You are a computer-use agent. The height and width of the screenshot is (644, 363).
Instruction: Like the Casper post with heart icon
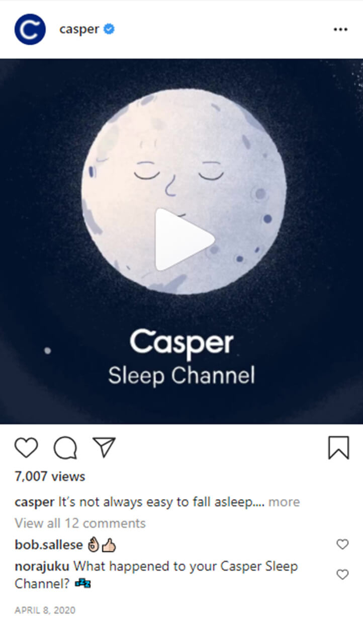click(x=26, y=447)
